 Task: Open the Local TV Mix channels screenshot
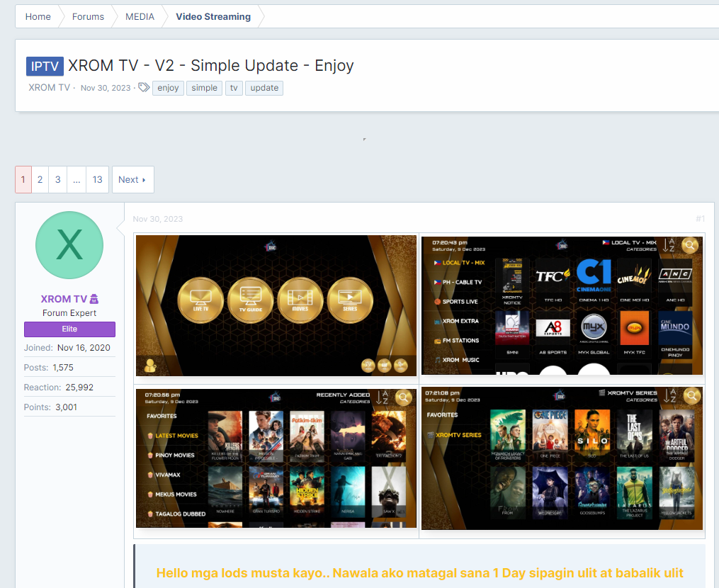click(562, 305)
